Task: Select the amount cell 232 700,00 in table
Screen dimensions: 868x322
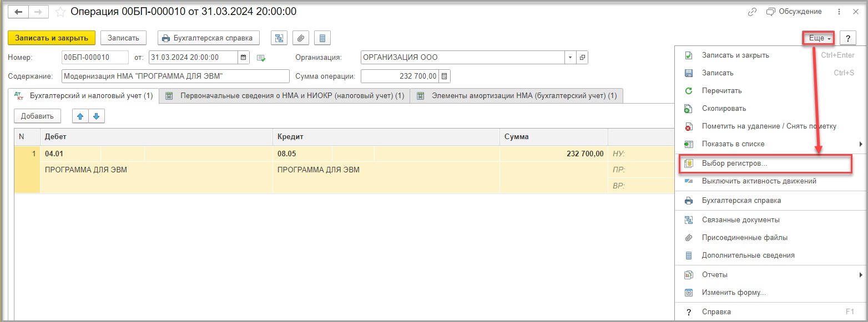Action: [x=554, y=154]
